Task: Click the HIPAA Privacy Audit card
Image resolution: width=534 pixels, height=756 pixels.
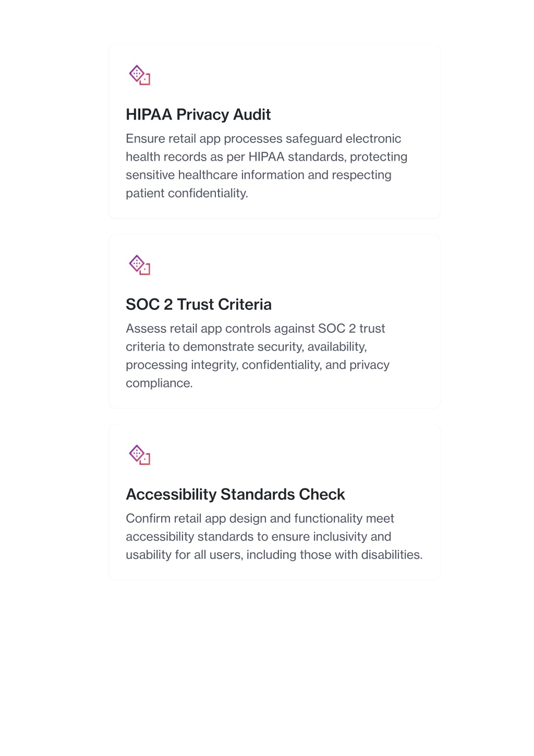Action: tap(274, 131)
